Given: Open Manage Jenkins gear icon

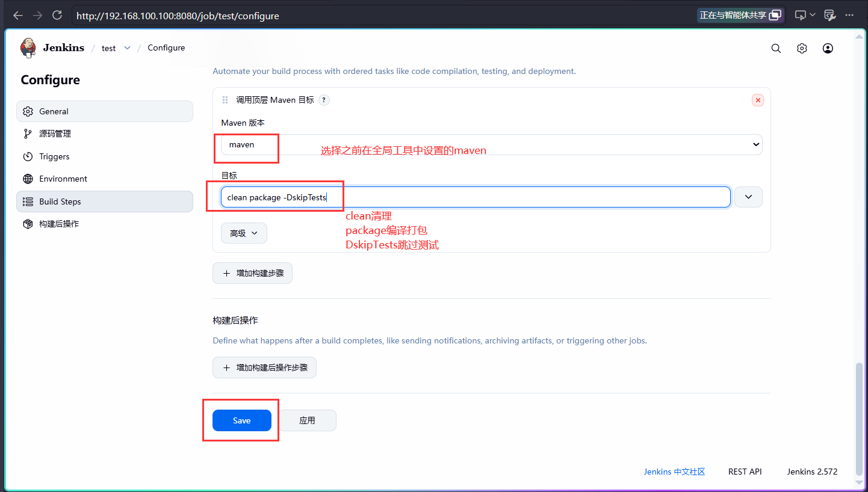Looking at the screenshot, I should [x=802, y=49].
